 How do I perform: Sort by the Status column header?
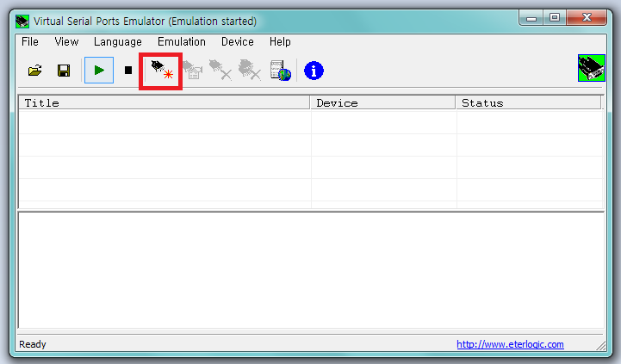click(x=528, y=103)
